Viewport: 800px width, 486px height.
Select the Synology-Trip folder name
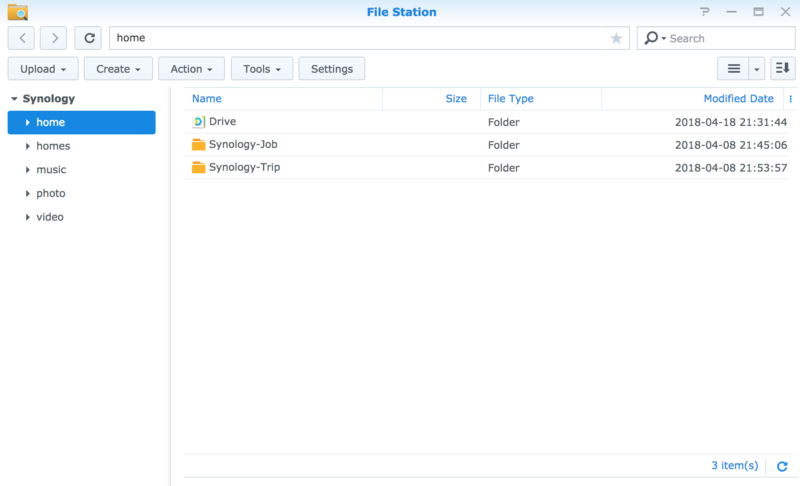244,167
